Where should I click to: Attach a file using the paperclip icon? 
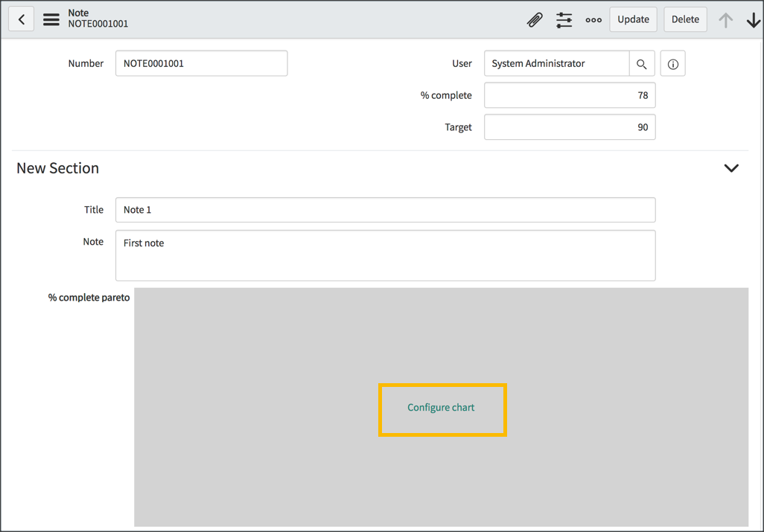(x=535, y=19)
